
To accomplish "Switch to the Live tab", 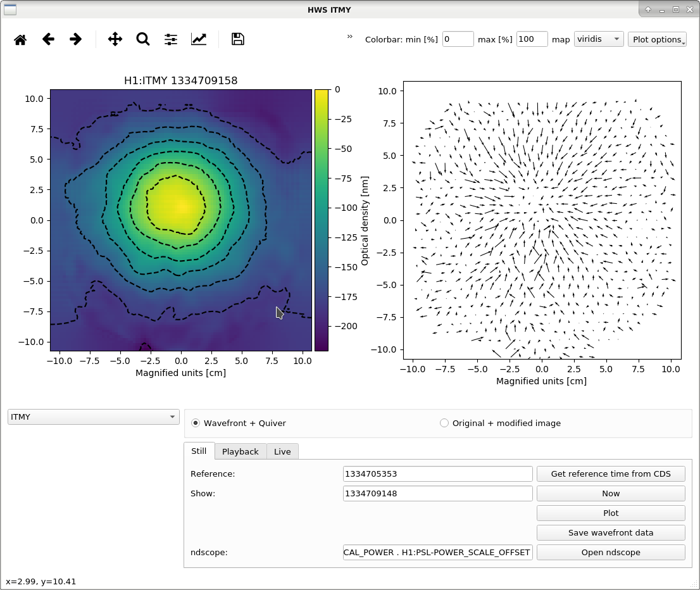I will click(282, 451).
